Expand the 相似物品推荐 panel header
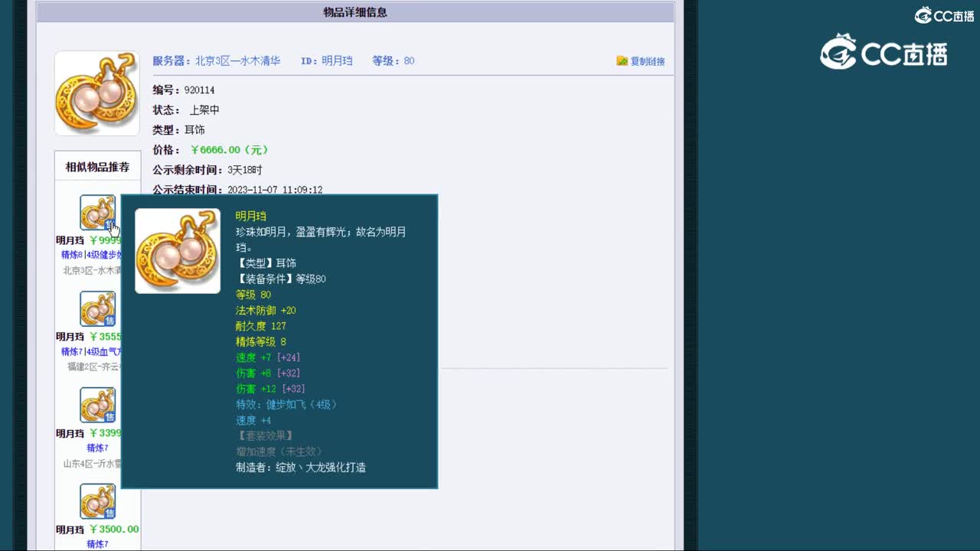The width and height of the screenshot is (980, 551). pos(96,165)
